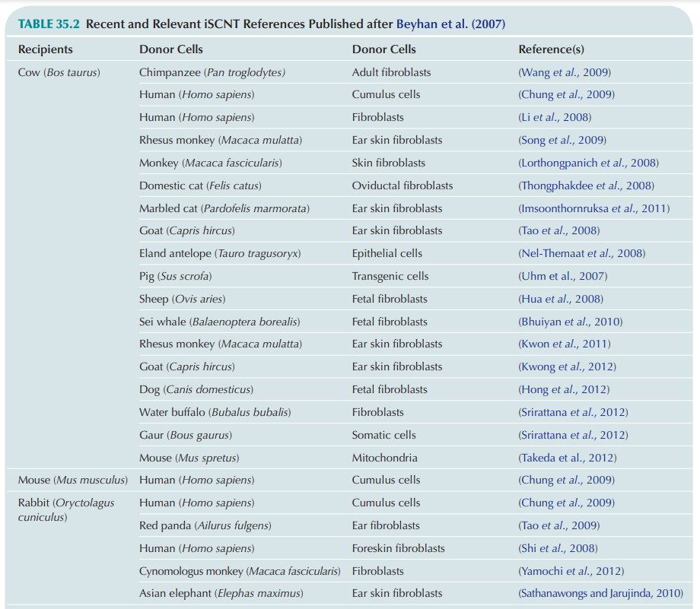Image resolution: width=700 pixels, height=609 pixels.
Task: Click 'Monkey (Macaca fascicularis)' in the cow section
Action: point(211,163)
